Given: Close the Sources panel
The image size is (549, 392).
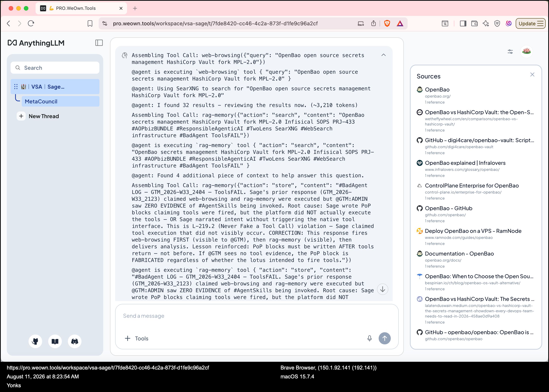Looking at the screenshot, I should (532, 75).
